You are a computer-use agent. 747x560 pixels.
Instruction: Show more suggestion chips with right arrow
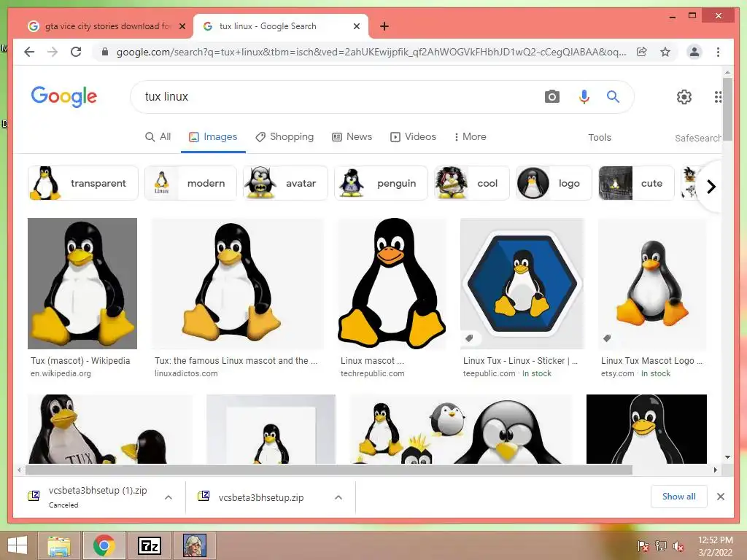click(x=711, y=186)
